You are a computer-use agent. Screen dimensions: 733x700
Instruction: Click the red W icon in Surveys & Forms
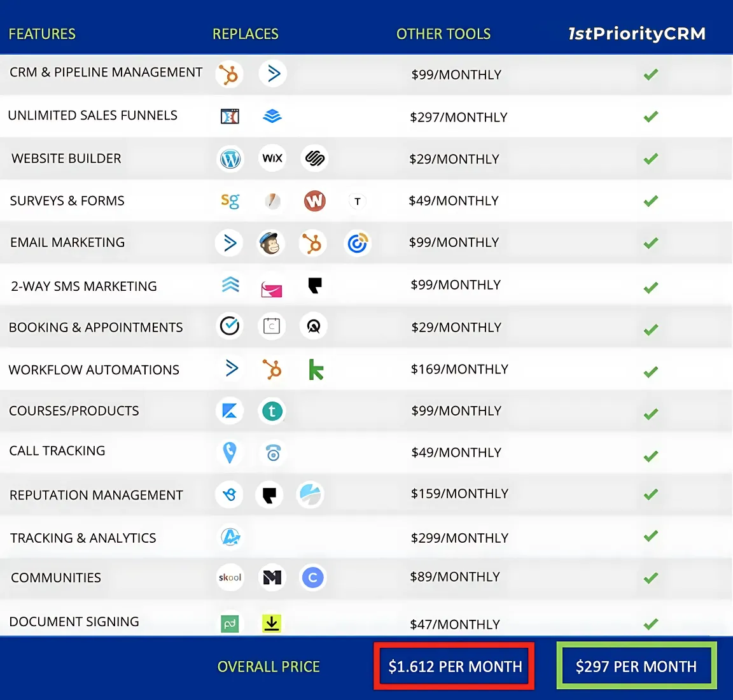pyautogui.click(x=314, y=201)
